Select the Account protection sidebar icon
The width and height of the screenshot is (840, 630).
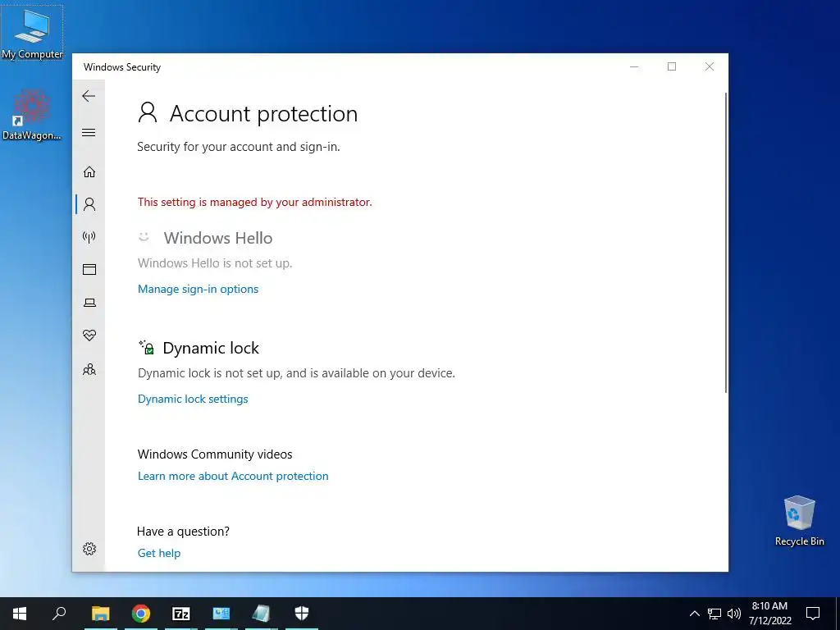coord(89,204)
